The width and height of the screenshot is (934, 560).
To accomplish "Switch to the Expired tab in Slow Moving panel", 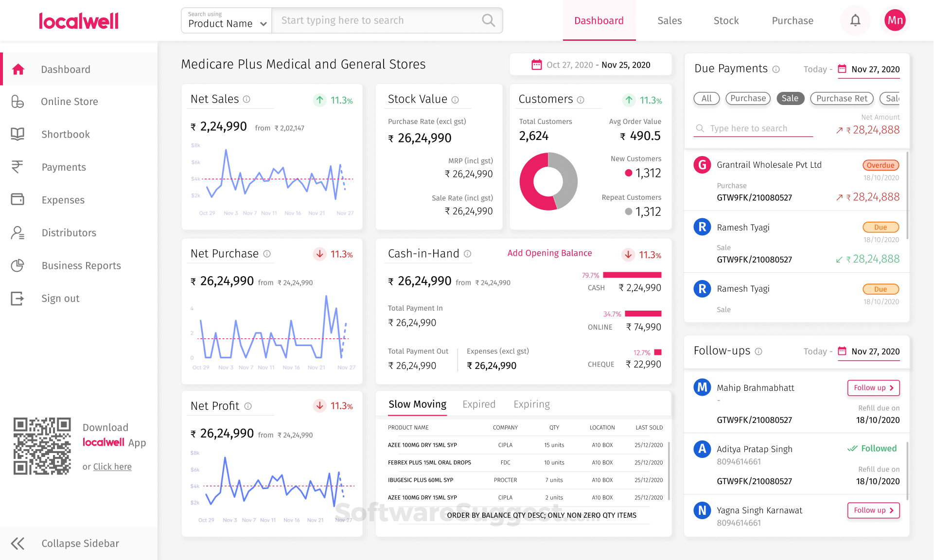I will [479, 404].
